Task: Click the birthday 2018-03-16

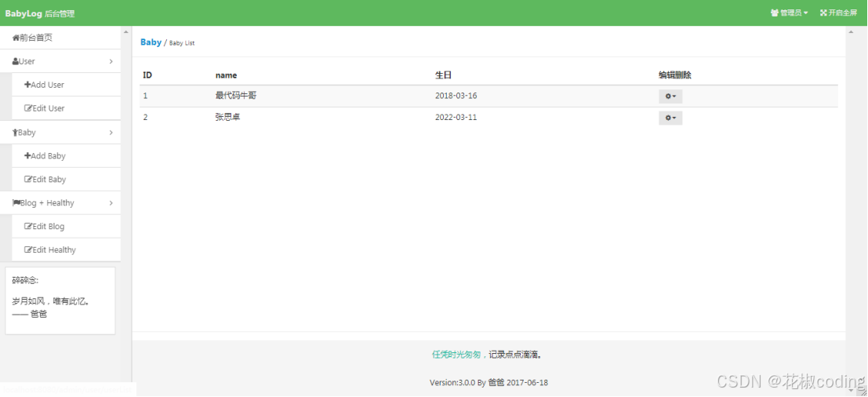Action: pyautogui.click(x=456, y=95)
